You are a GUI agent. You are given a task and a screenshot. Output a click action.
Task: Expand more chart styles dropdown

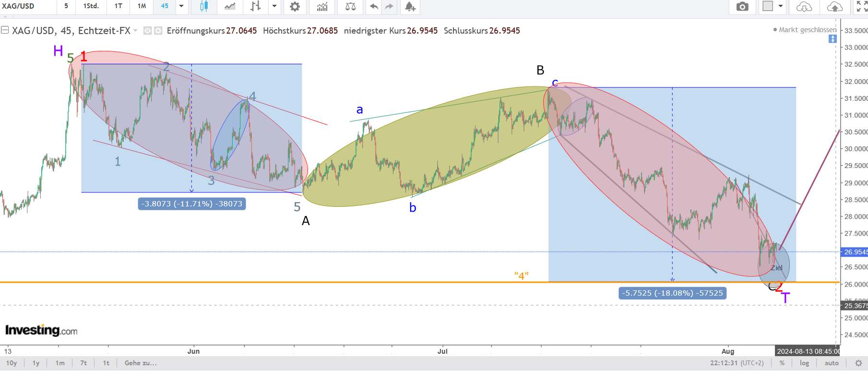point(274,6)
